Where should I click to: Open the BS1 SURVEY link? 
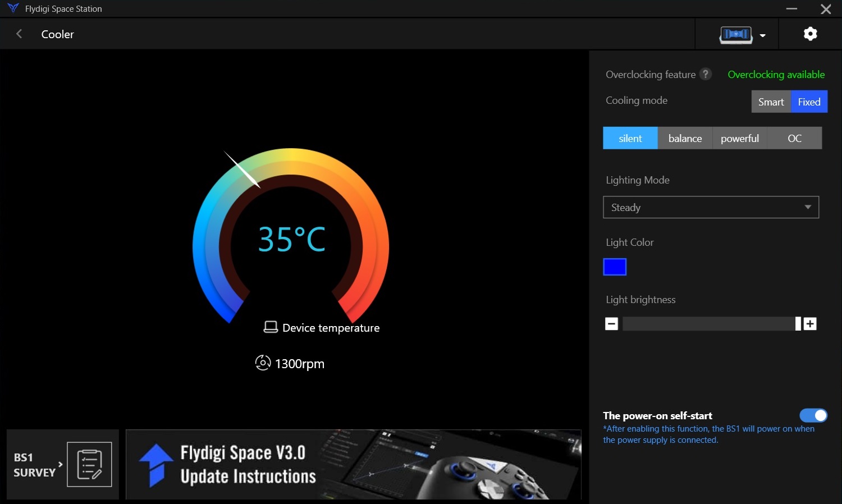tap(63, 465)
